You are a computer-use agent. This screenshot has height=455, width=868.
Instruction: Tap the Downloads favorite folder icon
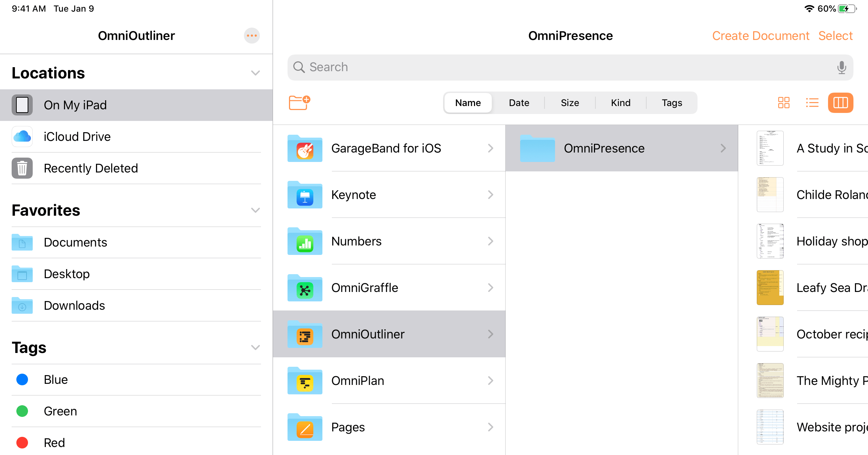tap(22, 305)
